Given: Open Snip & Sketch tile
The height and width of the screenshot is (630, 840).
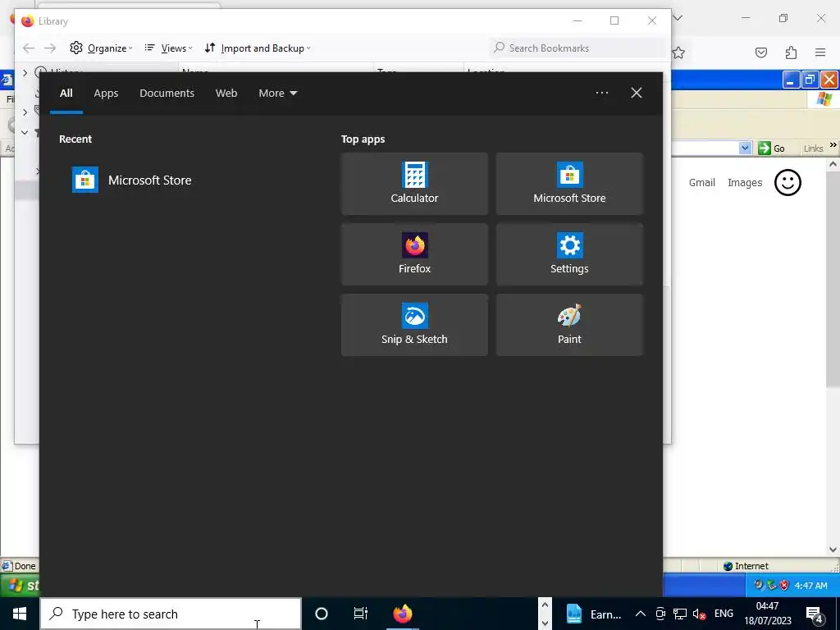Looking at the screenshot, I should pos(414,325).
